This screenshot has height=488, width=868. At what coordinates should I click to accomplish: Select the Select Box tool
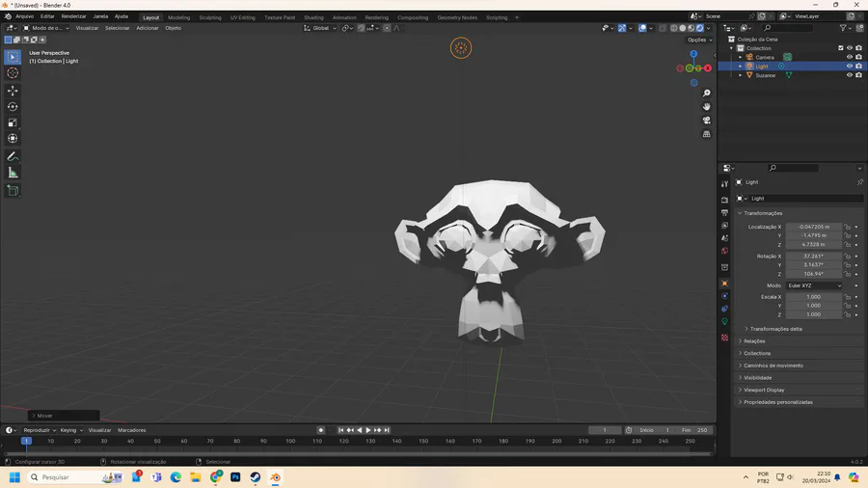[x=13, y=57]
